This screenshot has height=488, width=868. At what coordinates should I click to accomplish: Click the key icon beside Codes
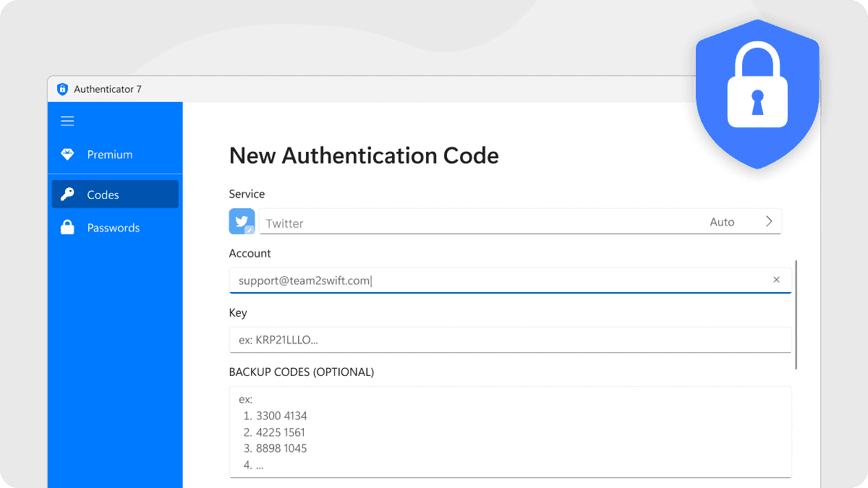[67, 194]
